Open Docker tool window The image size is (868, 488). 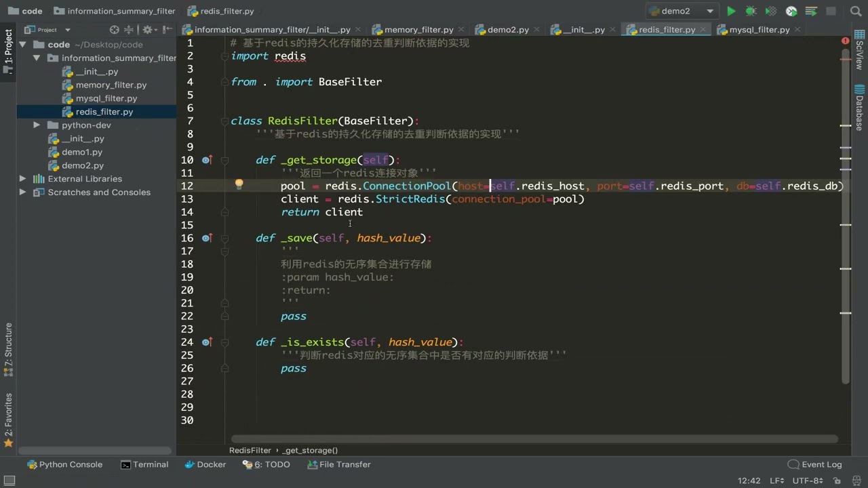205,464
